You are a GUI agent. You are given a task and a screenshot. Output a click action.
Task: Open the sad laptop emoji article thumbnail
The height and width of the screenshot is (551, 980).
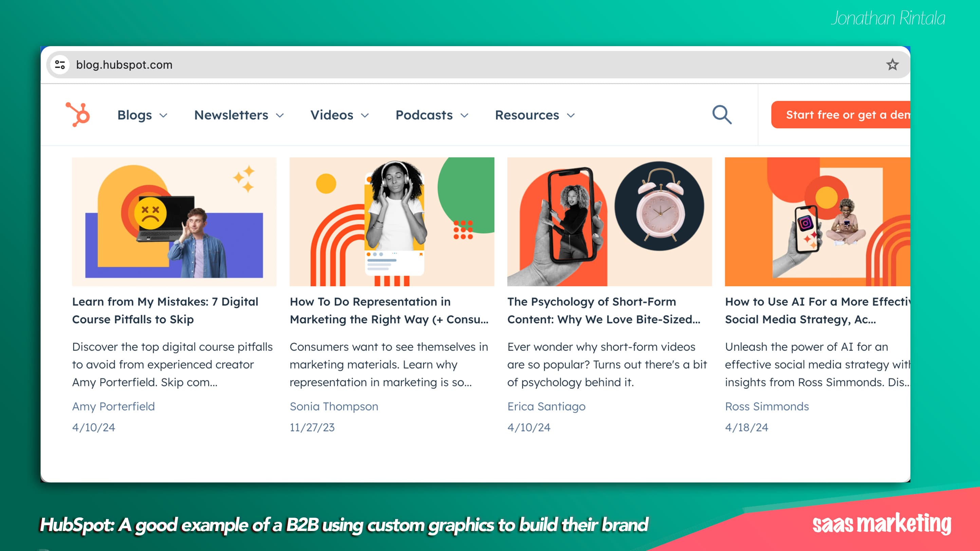pos(174,221)
